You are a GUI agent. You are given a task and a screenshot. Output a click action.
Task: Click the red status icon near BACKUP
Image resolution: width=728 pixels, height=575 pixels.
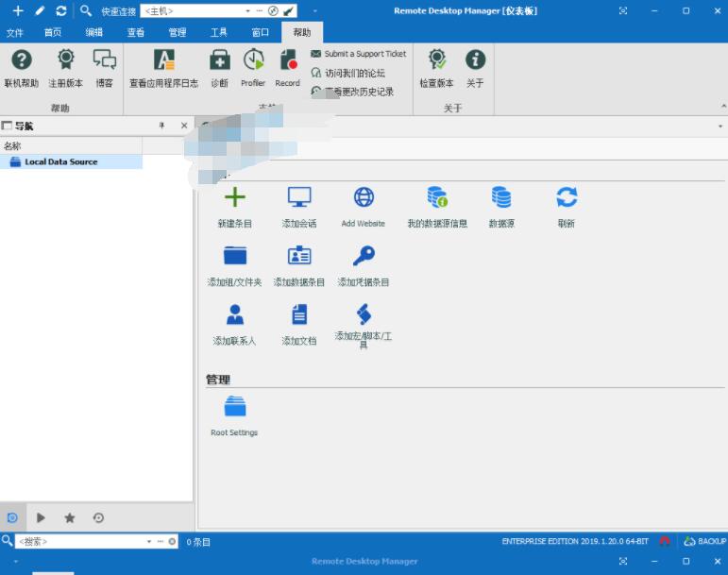click(x=665, y=541)
